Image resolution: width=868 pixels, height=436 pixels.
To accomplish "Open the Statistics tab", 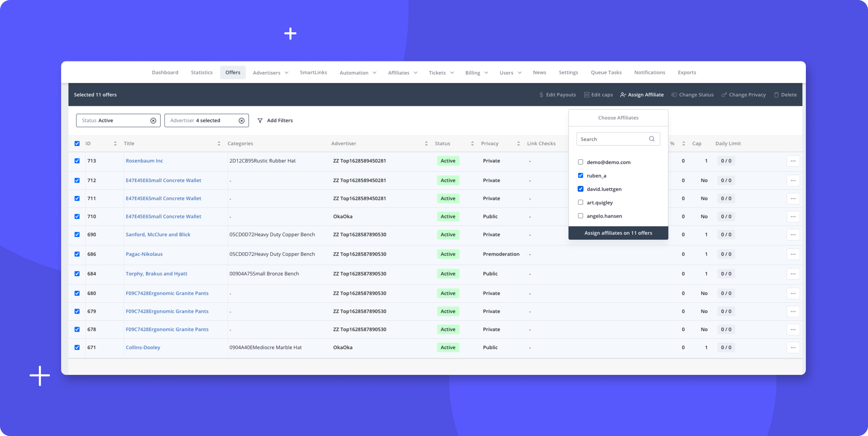I will click(x=202, y=73).
